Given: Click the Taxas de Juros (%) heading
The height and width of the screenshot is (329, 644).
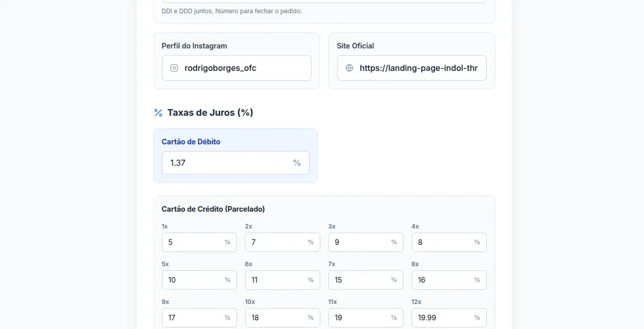Looking at the screenshot, I should point(210,113).
